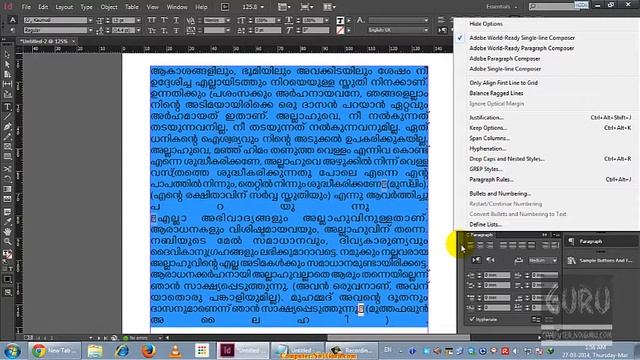Open Bullets and Numbering... menu entry

500,194
